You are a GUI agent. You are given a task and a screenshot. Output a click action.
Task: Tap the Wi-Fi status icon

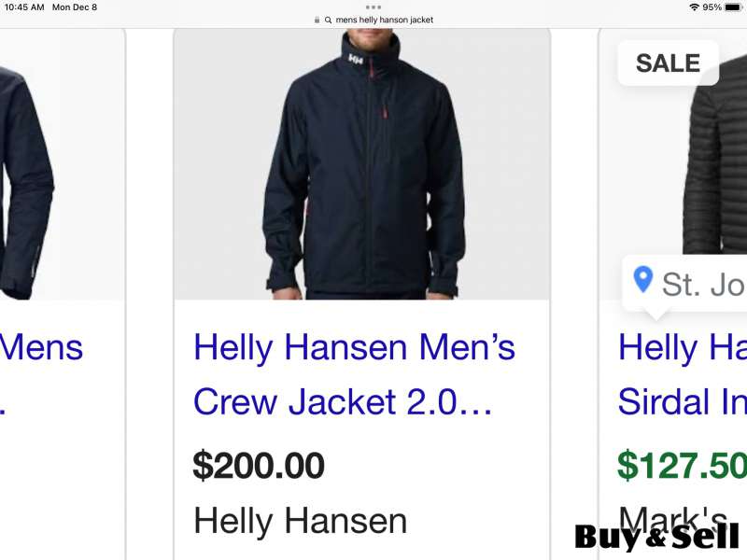coord(694,7)
